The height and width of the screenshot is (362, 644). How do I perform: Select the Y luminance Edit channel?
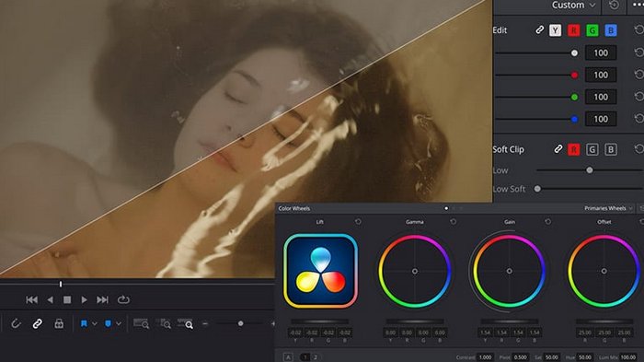click(x=556, y=30)
